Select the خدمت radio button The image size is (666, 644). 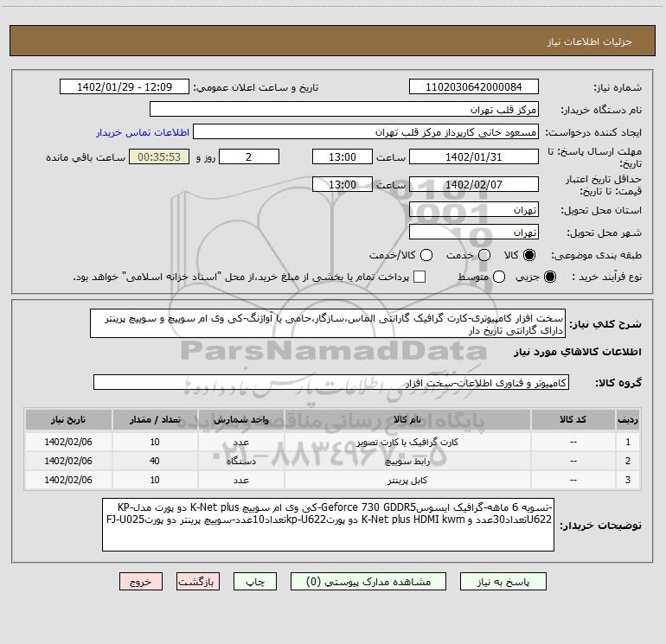point(484,255)
